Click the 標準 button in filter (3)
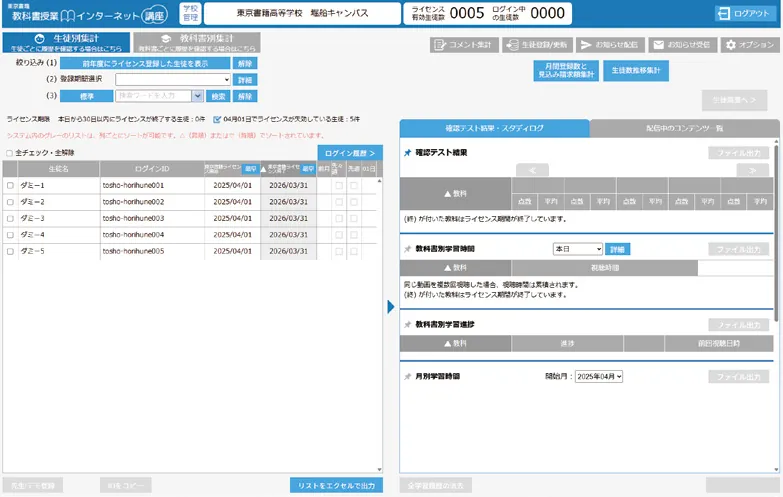 tap(87, 96)
